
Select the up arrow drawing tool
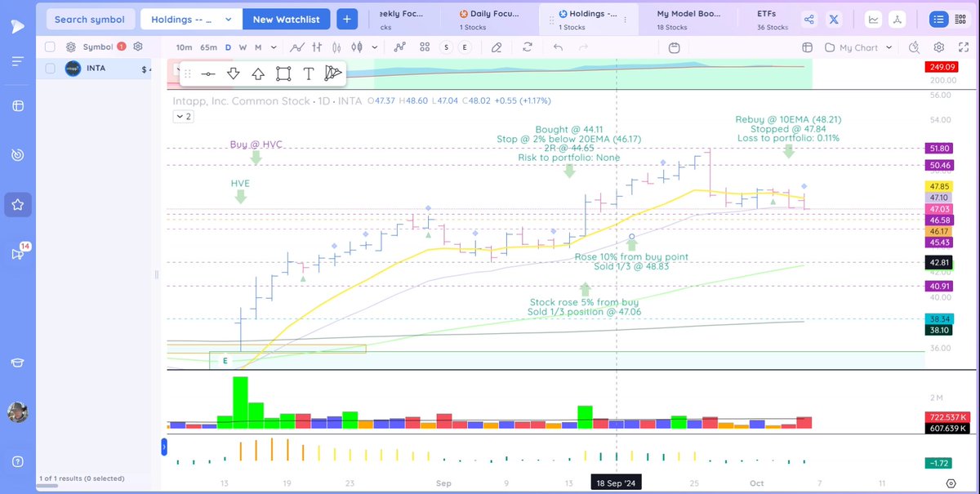[x=258, y=73]
